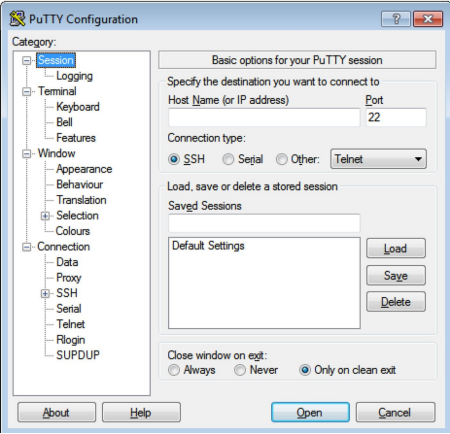This screenshot has width=450, height=434.
Task: Click the Load session button
Action: tap(396, 248)
